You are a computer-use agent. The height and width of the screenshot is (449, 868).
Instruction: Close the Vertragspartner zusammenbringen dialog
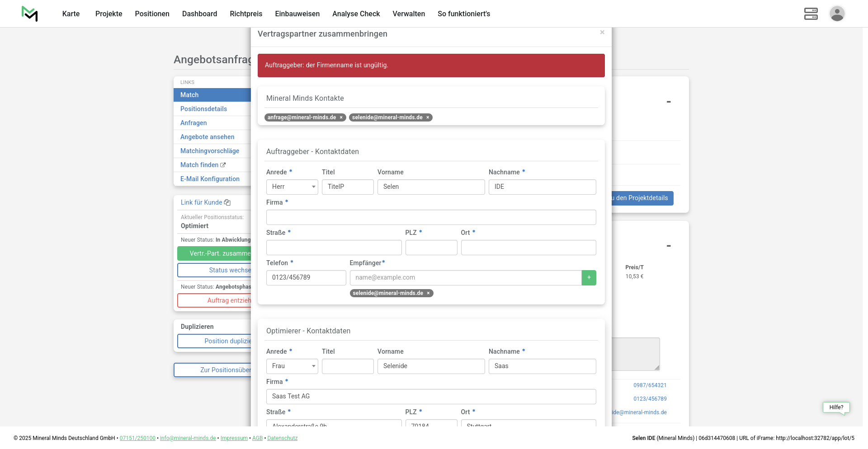[602, 32]
